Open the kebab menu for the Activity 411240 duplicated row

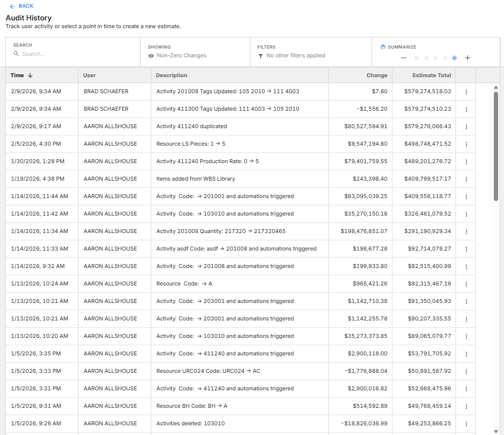tap(466, 126)
